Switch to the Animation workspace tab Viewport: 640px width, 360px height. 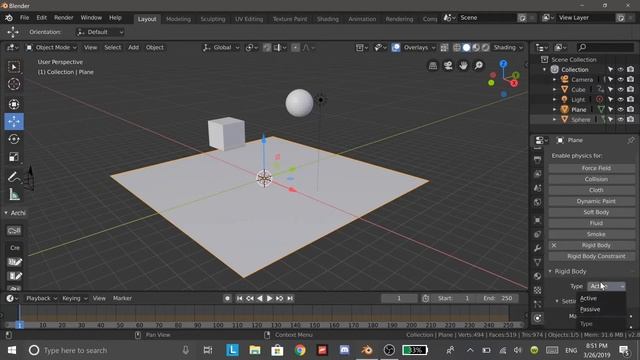362,19
